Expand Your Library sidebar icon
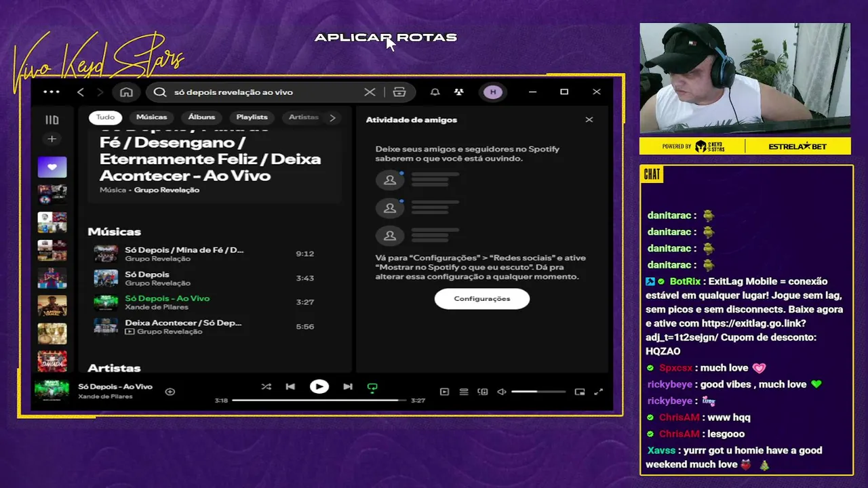Image resolution: width=868 pixels, height=488 pixels. coord(52,120)
